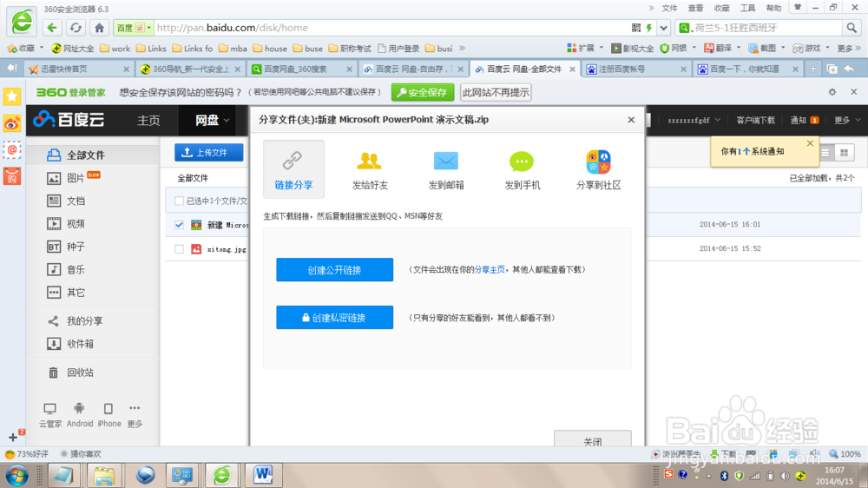Viewport: 868px width, 488px height.
Task: Open the 文件 browser menu
Action: [669, 8]
